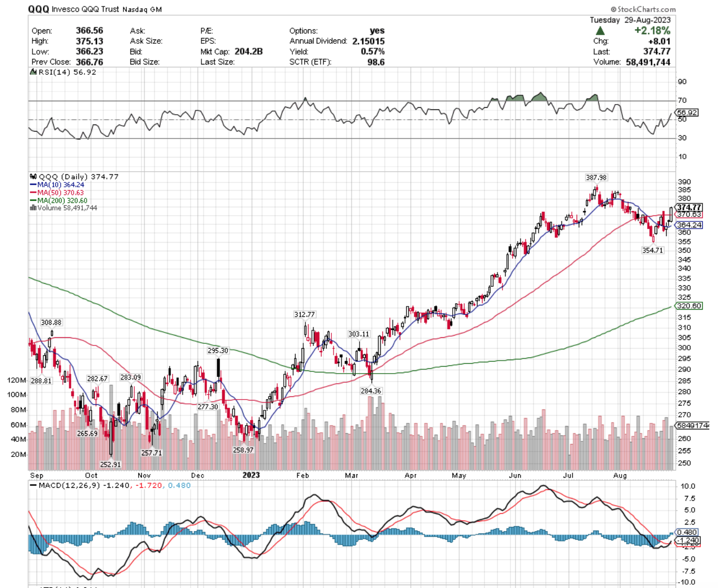Click the Volume value 58,491,744 in header
Image resolution: width=718 pixels, height=588 pixels.
(648, 62)
